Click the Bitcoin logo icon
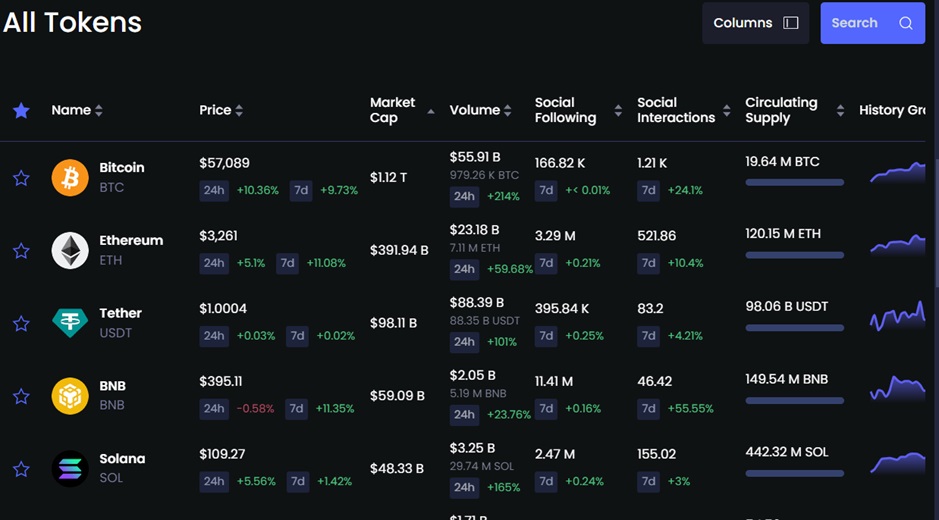The image size is (939, 520). point(70,178)
